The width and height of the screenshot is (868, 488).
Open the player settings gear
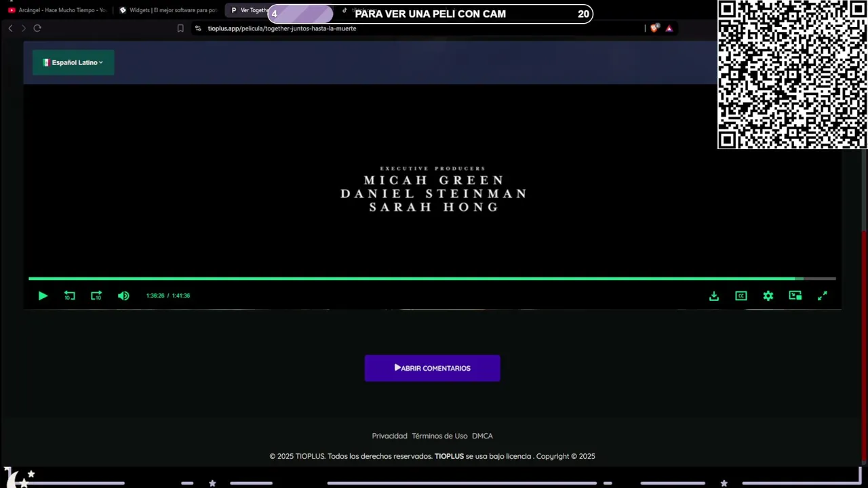(x=768, y=296)
